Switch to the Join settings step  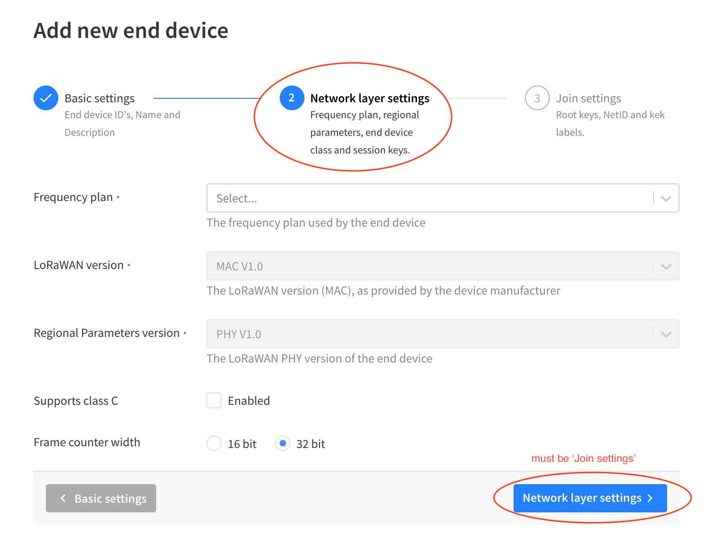click(x=589, y=98)
